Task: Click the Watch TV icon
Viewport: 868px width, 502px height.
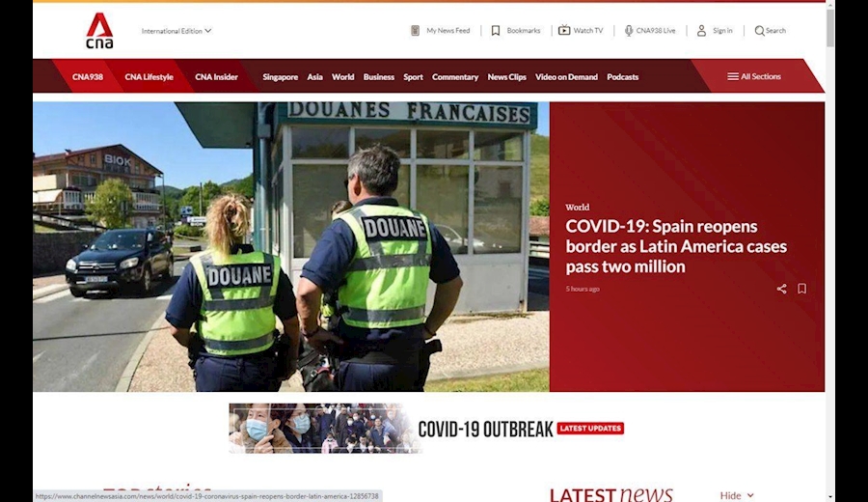Action: [564, 31]
